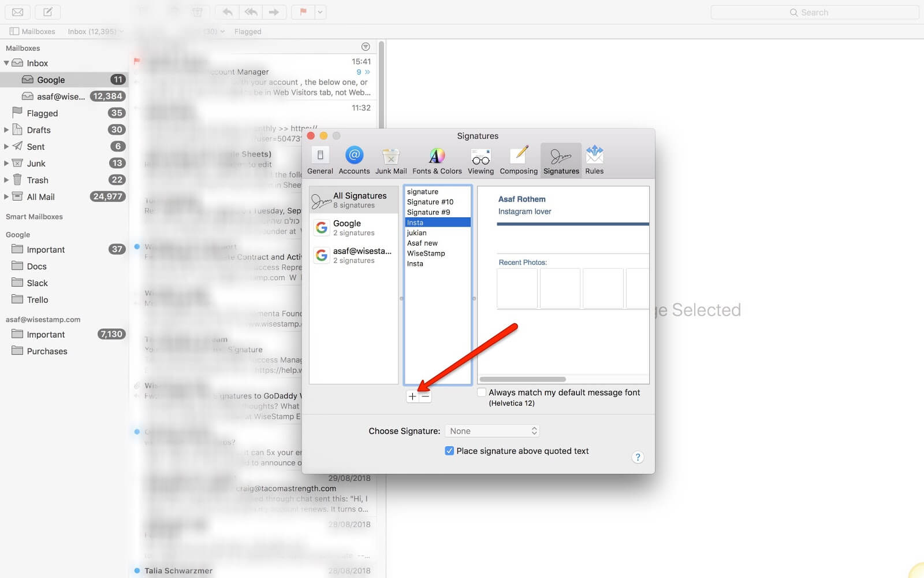Select the Fonts & Colors pane

coord(437,160)
